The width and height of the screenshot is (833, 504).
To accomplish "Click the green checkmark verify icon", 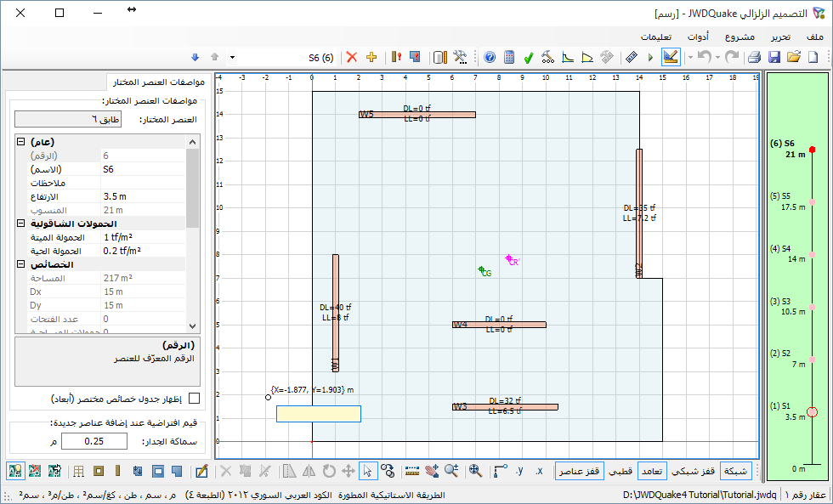I will click(x=528, y=57).
